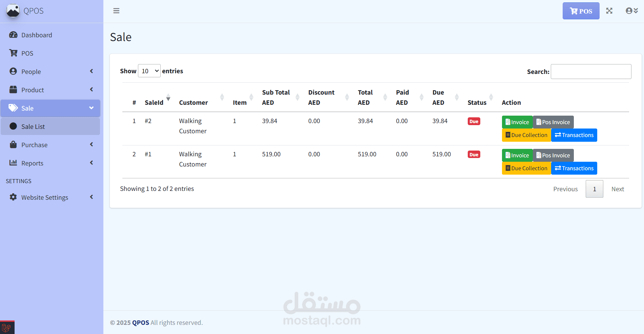Viewport: 644px width, 334px height.
Task: Open Due Collection for sale #1
Action: (x=526, y=168)
